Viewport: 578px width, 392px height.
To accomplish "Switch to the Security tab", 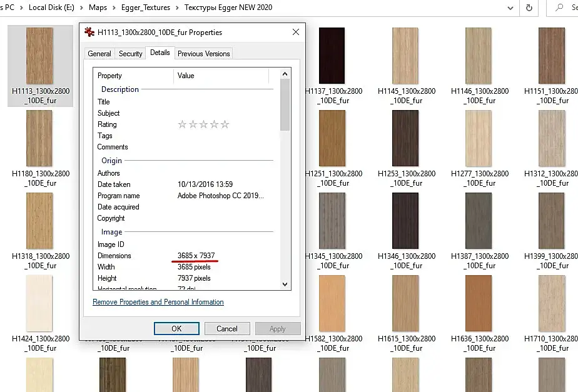I will tap(130, 54).
